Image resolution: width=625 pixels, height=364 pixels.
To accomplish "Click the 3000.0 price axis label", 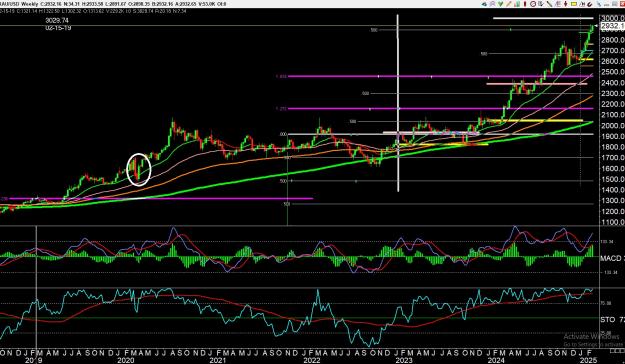I will (613, 18).
